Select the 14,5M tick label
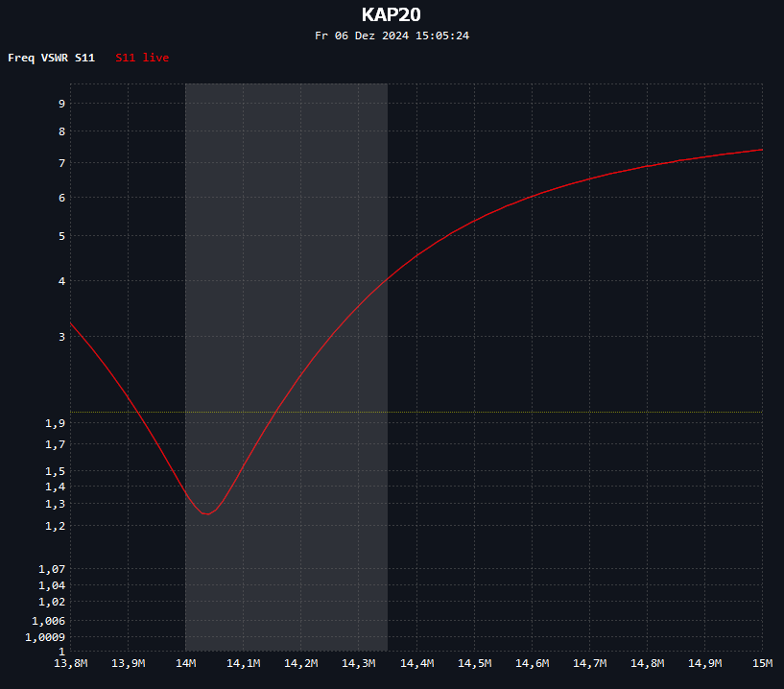Viewport: 784px width, 689px height. 474,664
